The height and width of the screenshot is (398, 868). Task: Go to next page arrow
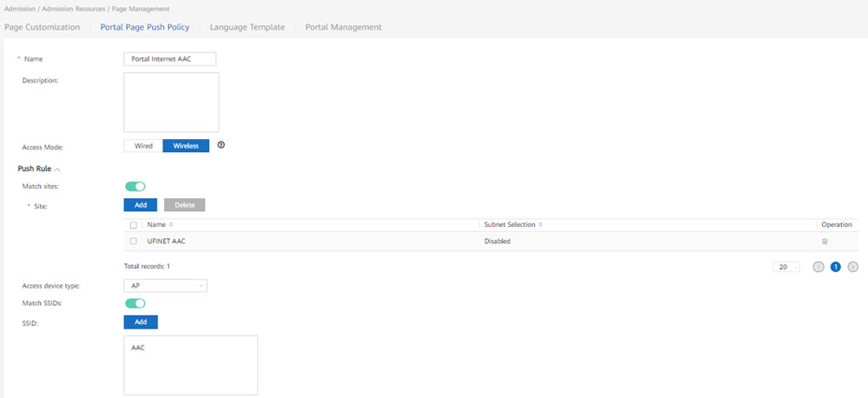click(853, 267)
